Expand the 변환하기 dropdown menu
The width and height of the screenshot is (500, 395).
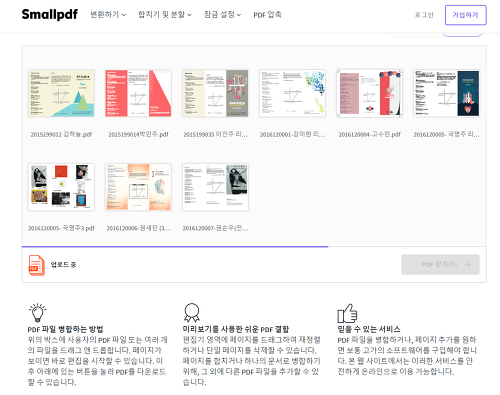(x=108, y=15)
